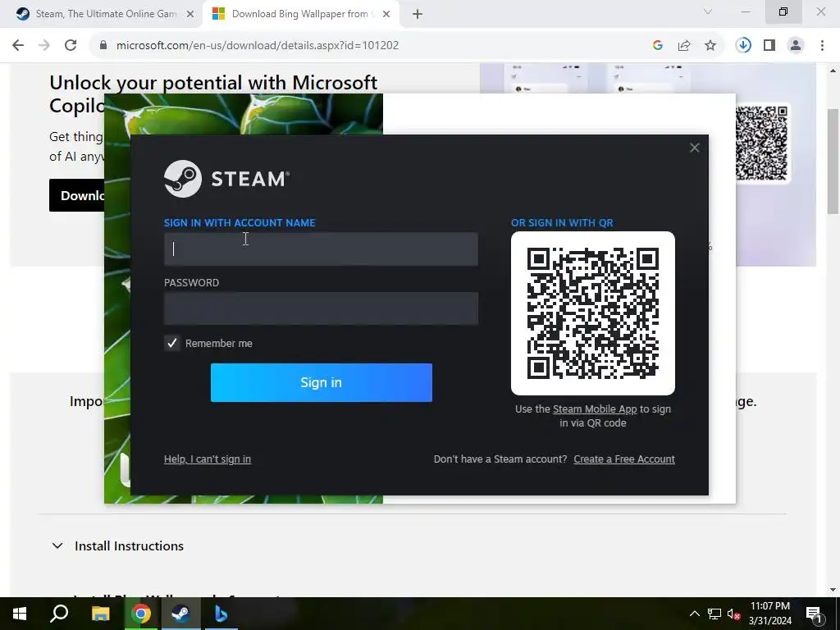
Task: Close the Steam sign-in dialog
Action: pyautogui.click(x=694, y=148)
